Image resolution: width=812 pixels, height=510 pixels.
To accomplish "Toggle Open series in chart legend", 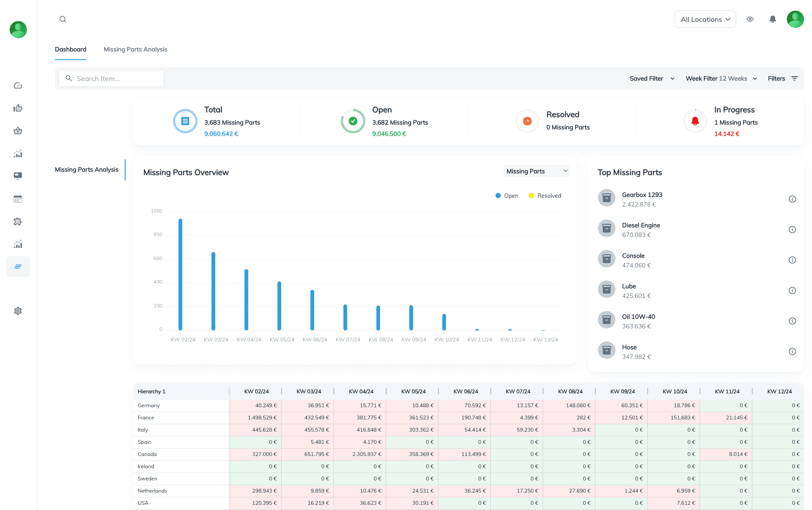I will pos(507,196).
